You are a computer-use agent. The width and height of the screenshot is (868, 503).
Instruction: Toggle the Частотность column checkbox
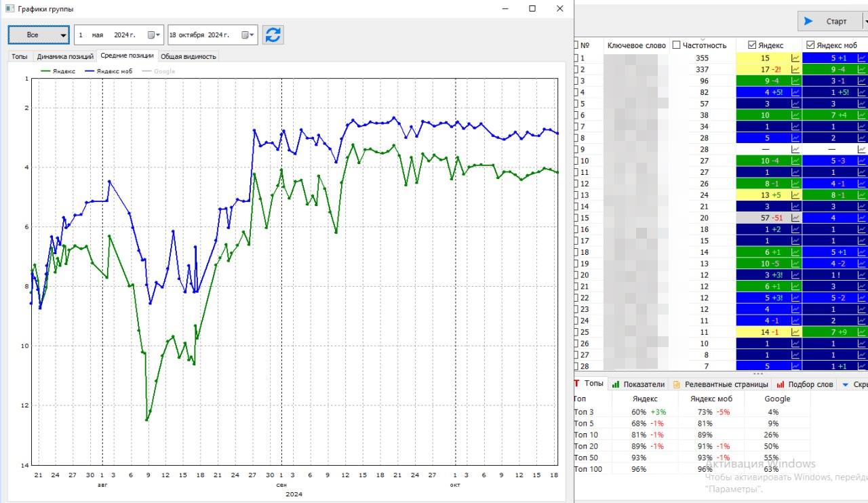point(677,45)
